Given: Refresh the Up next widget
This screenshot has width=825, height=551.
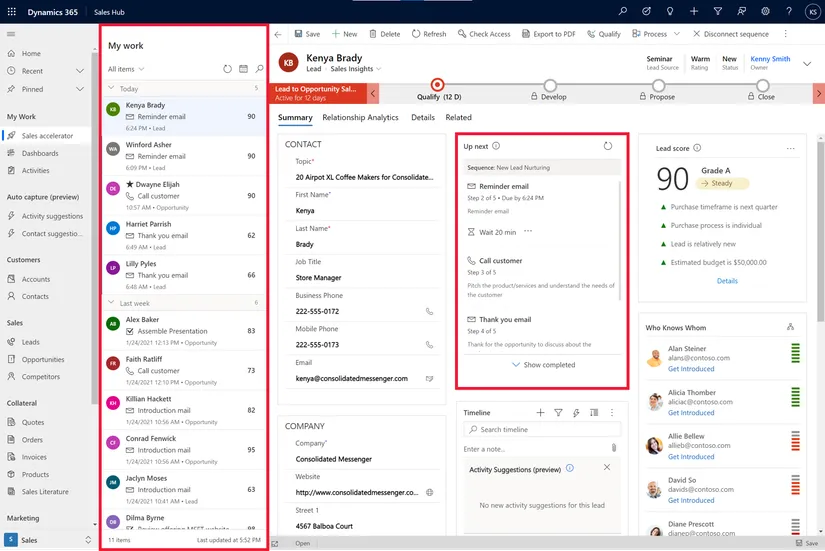Looking at the screenshot, I should click(x=608, y=146).
